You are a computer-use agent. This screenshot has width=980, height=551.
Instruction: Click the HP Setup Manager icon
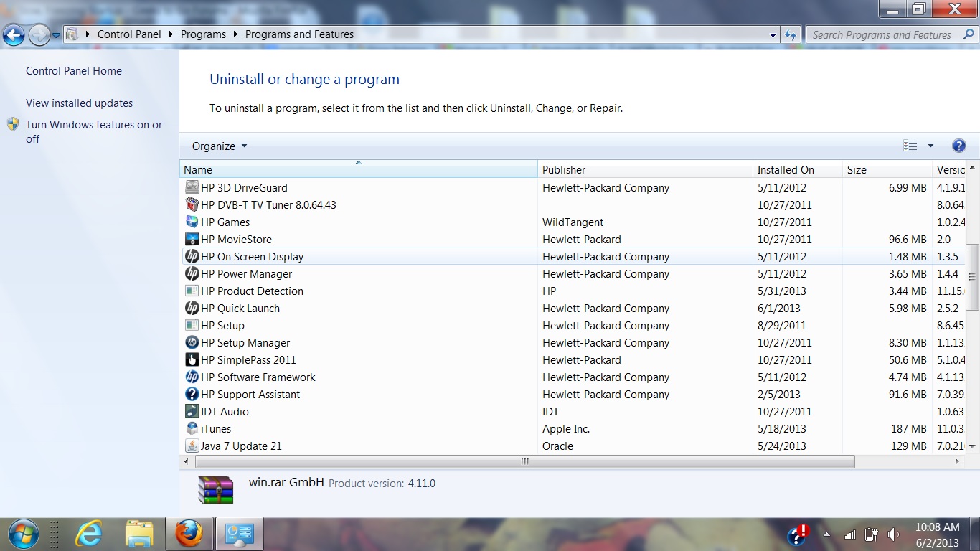click(192, 342)
